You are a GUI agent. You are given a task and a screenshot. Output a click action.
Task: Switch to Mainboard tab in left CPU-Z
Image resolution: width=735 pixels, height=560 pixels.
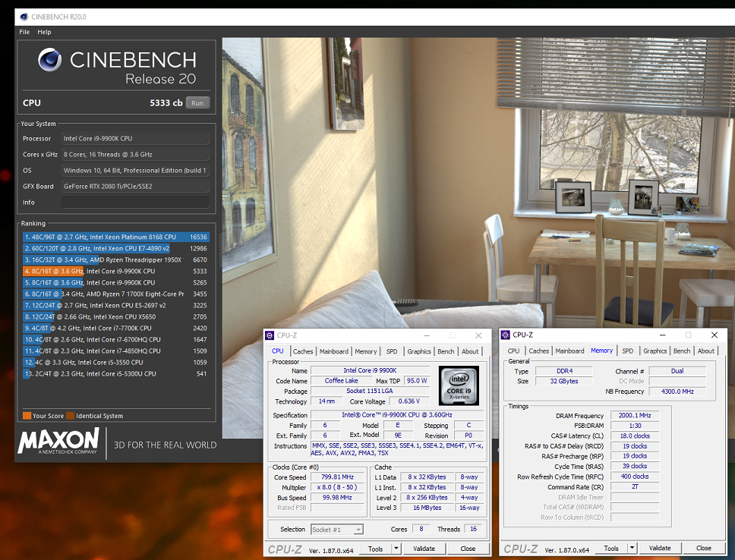tap(334, 351)
